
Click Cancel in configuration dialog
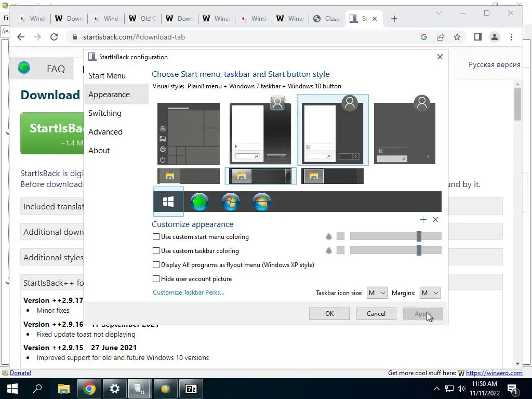click(376, 313)
